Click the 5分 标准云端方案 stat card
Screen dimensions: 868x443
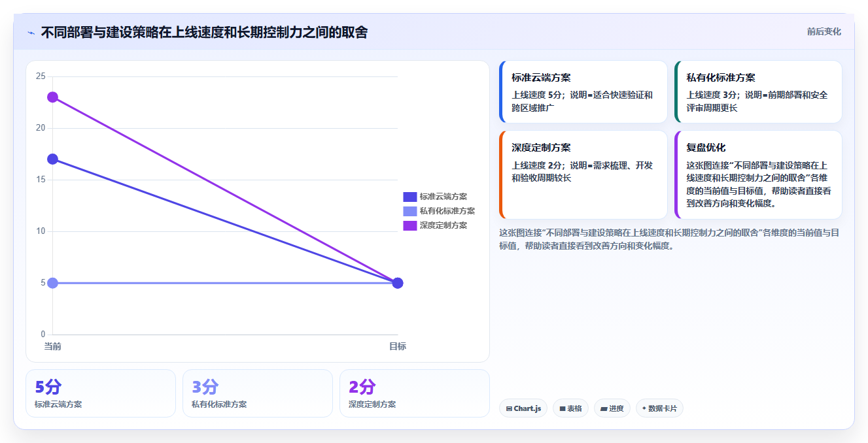pyautogui.click(x=101, y=393)
